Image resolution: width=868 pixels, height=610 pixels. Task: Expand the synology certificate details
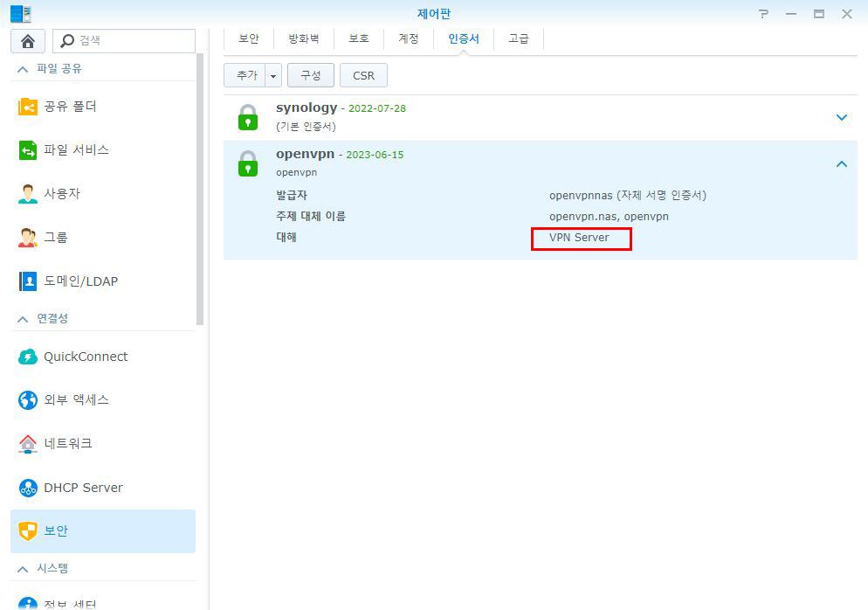click(842, 117)
